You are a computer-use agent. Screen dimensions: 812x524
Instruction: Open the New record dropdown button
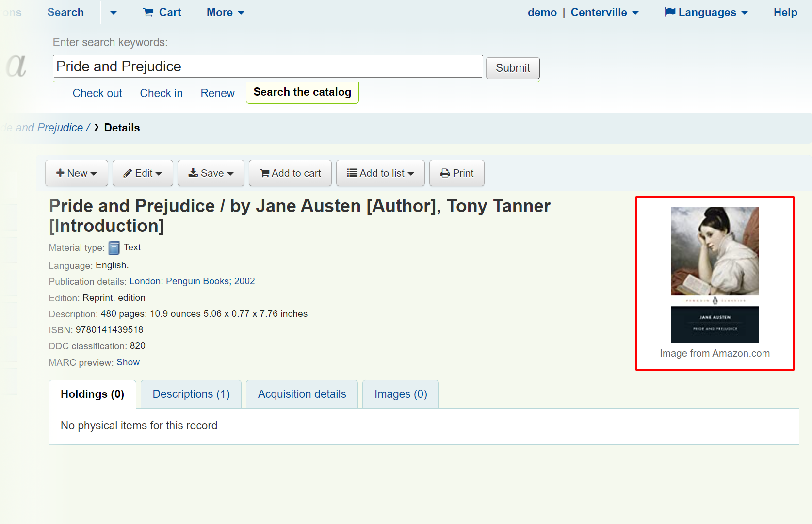77,173
